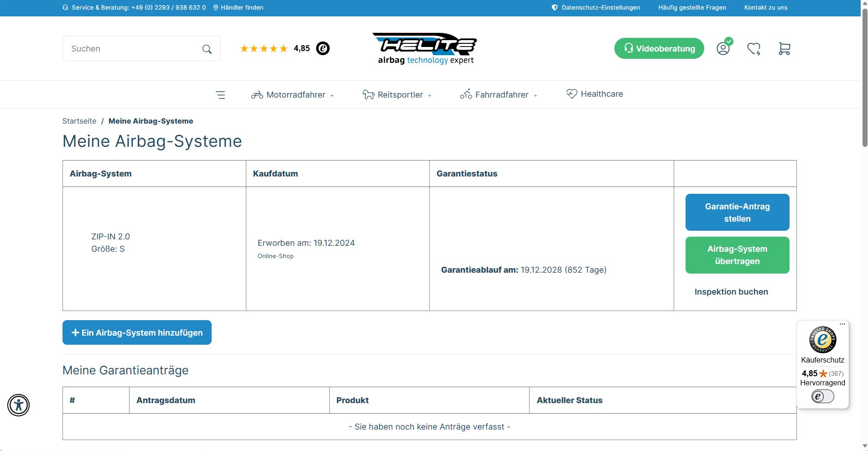Screen dimensions: 868x451
Task: Click the heart pulse Healthcare icon
Action: pos(572,93)
